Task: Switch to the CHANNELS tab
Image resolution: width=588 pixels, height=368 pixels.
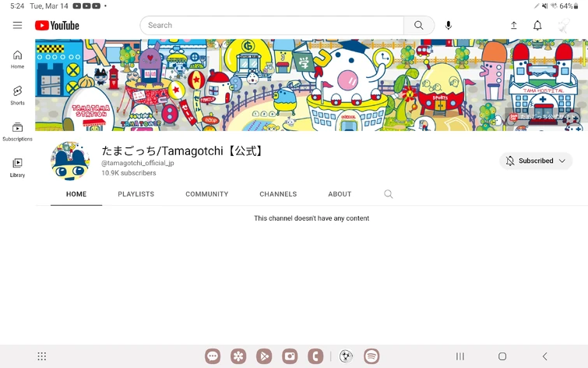Action: click(x=278, y=194)
